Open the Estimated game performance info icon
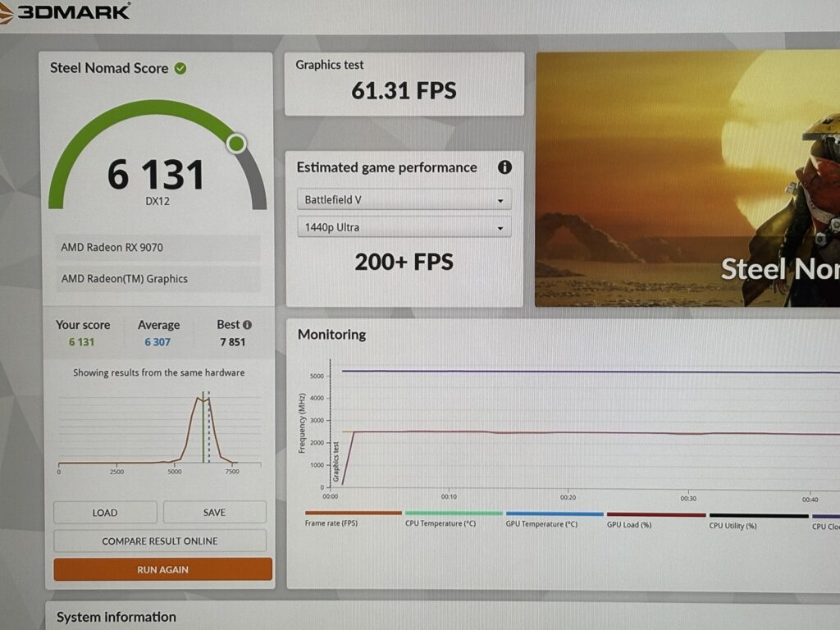This screenshot has height=630, width=840. (504, 167)
